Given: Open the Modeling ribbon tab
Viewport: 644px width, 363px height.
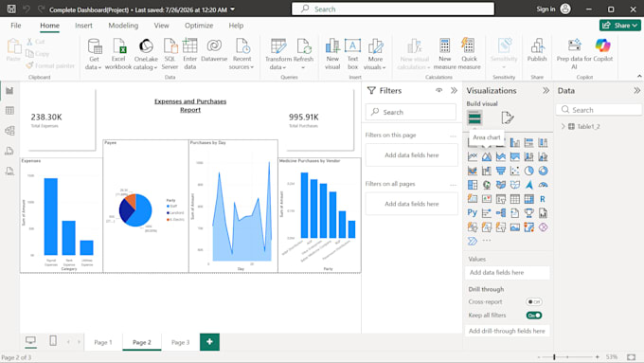Looking at the screenshot, I should click(x=123, y=26).
